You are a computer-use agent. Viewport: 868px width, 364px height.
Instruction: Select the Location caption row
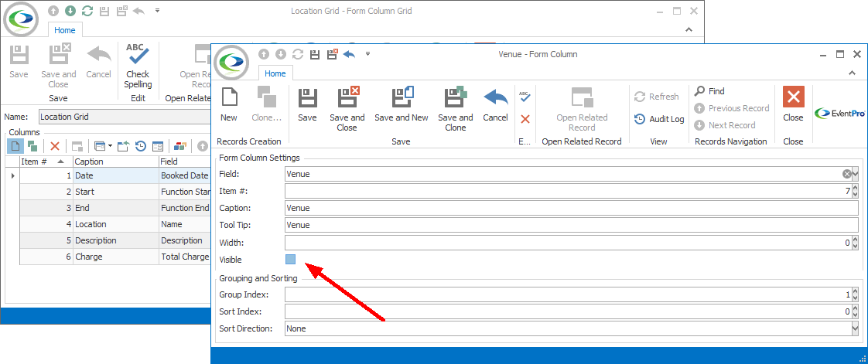(115, 224)
